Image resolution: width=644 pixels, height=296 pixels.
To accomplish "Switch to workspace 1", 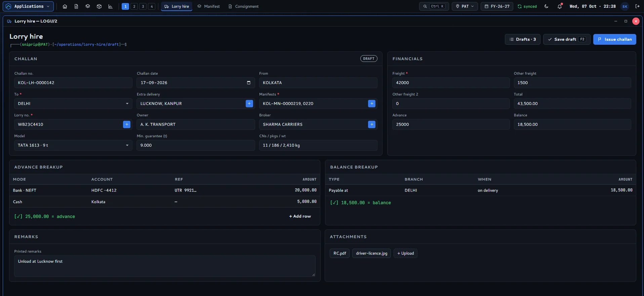I will click(125, 6).
